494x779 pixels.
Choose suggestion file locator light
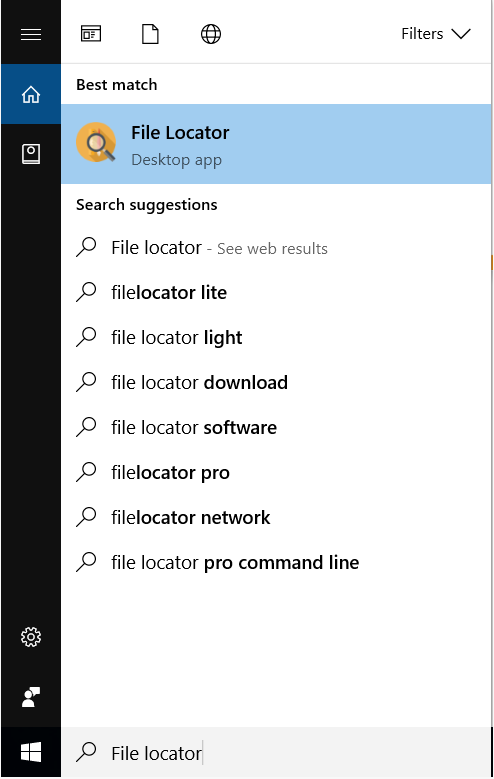[x=276, y=337]
